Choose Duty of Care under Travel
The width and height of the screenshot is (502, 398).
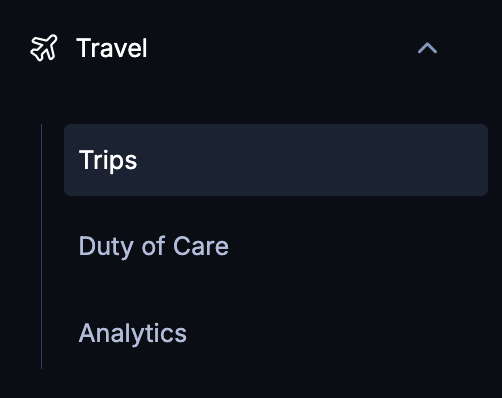[x=154, y=246]
